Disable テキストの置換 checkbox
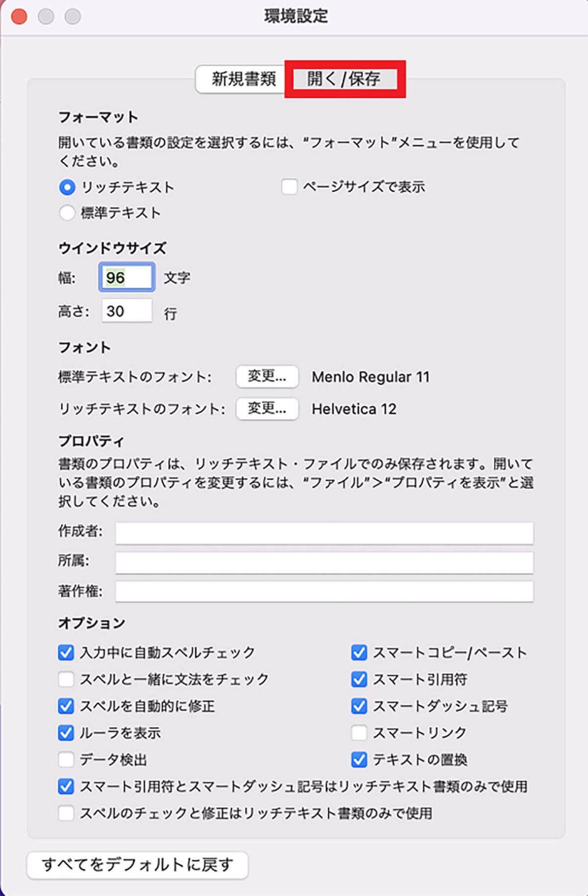The image size is (588, 896). click(x=359, y=760)
